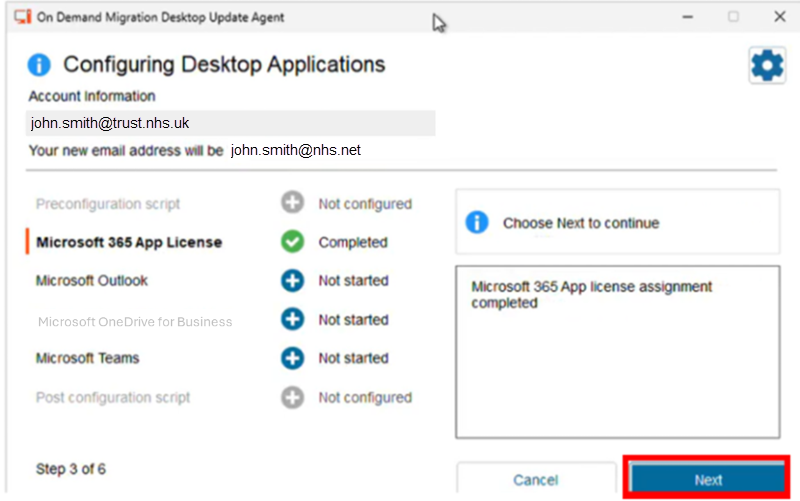Select the Microsoft Teams step

[x=87, y=358]
